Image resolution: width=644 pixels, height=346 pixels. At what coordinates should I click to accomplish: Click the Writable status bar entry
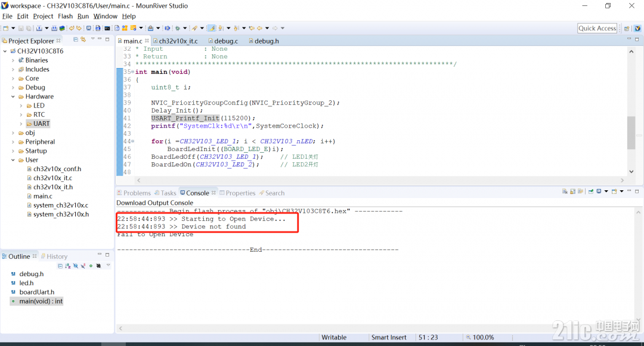coord(334,338)
